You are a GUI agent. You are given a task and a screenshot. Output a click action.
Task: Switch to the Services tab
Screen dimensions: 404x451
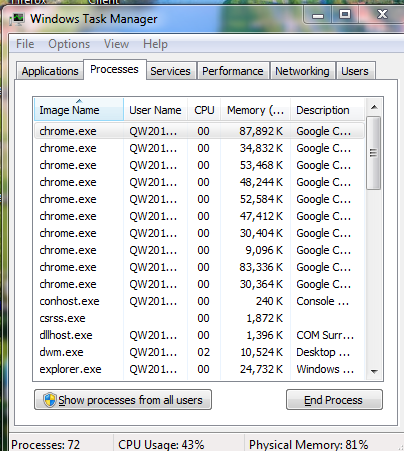[170, 71]
